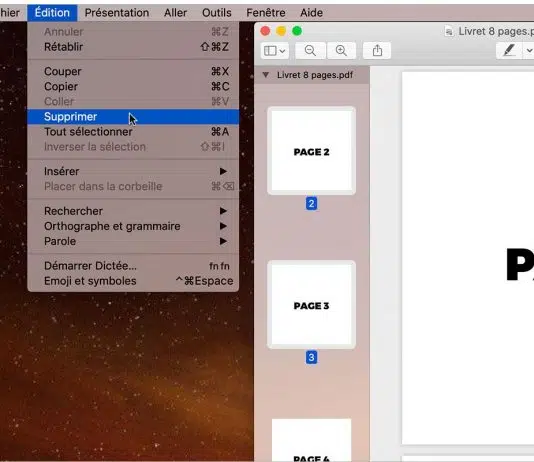Click the Livret 8 pages.pdf sidebar title
Screen dimensions: 534x462
pyautogui.click(x=315, y=75)
